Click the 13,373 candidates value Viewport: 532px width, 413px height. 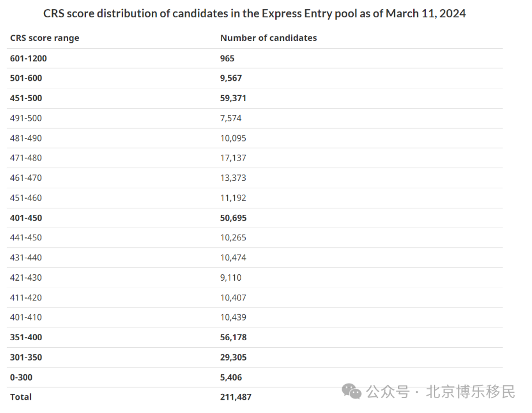pyautogui.click(x=233, y=178)
